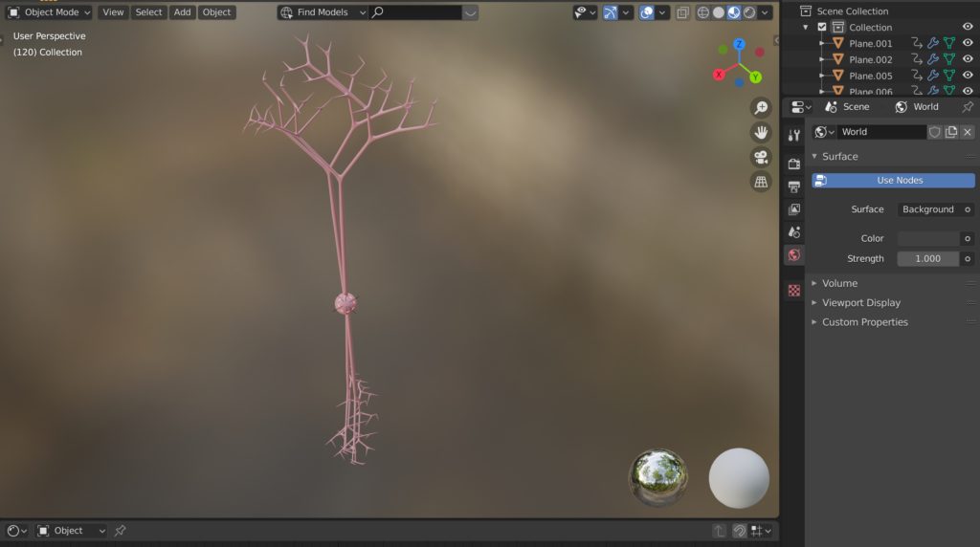
Task: Click the blue Z axis gizmo
Action: pos(740,44)
